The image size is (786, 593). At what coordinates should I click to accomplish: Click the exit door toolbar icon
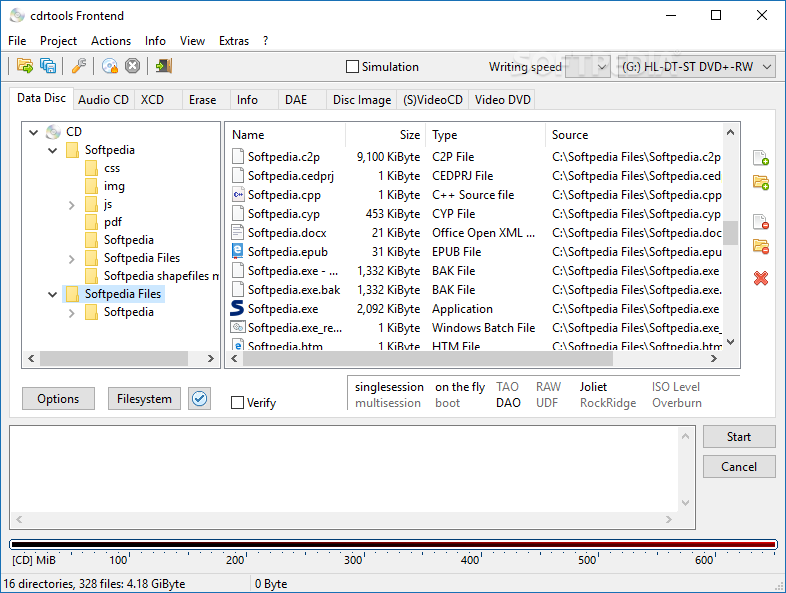(163, 66)
